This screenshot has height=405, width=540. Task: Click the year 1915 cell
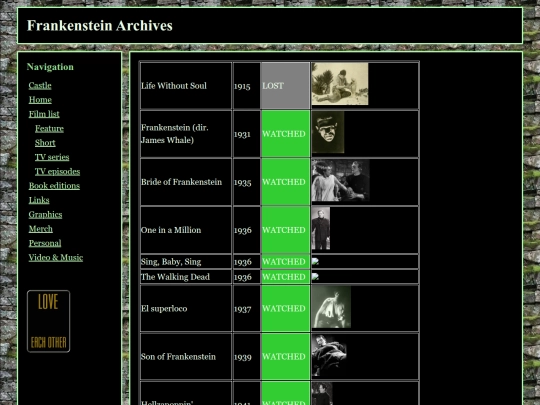coord(247,86)
